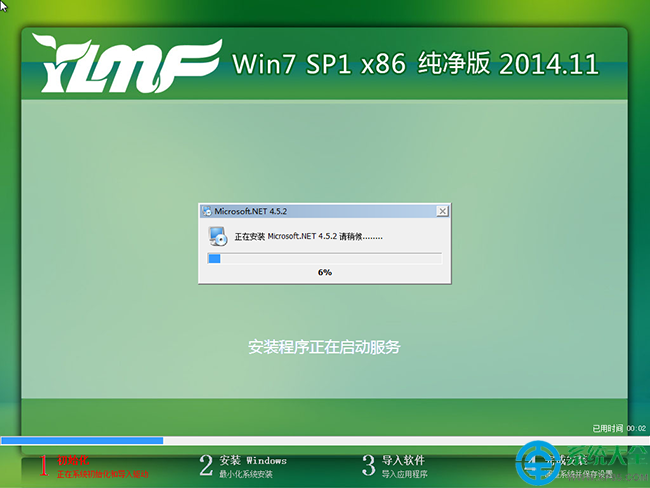Close the Microsoft.NET 4.5.2 dialog
The image size is (650, 488).
pyautogui.click(x=441, y=212)
